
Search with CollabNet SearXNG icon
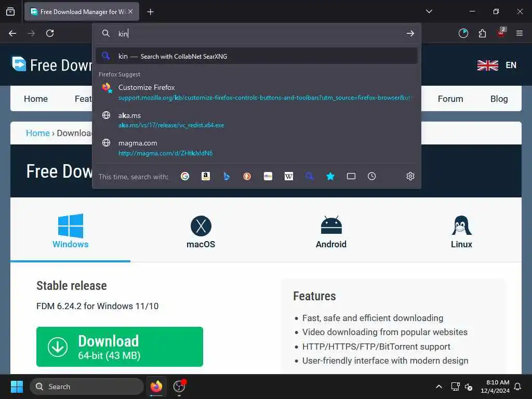point(310,176)
